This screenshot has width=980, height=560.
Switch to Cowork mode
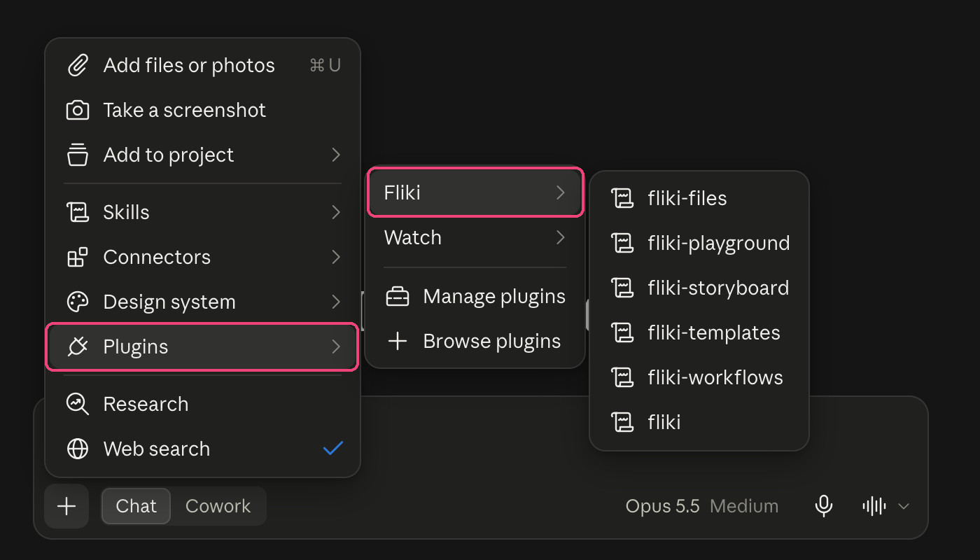click(218, 506)
